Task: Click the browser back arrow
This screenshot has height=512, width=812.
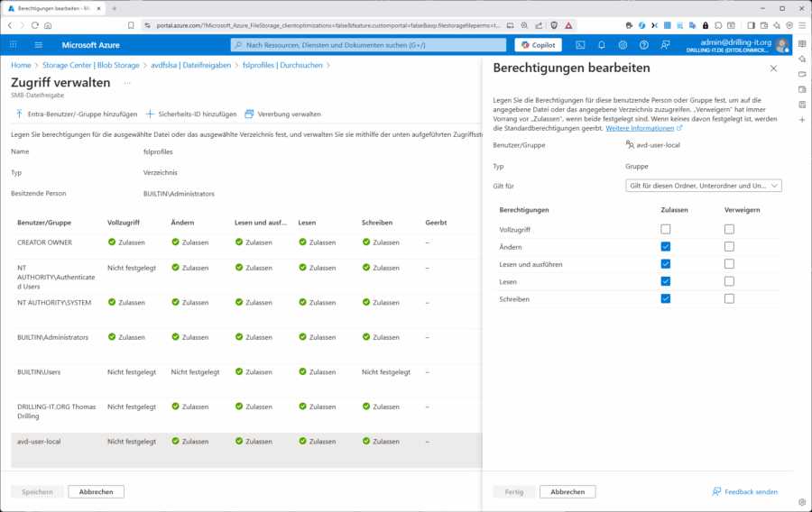Action: pos(10,25)
